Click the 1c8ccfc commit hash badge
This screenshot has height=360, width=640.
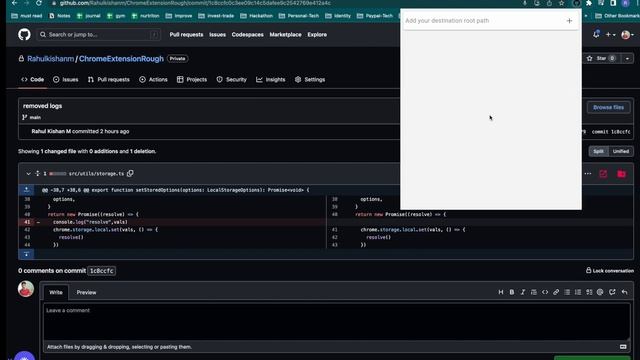(102, 271)
